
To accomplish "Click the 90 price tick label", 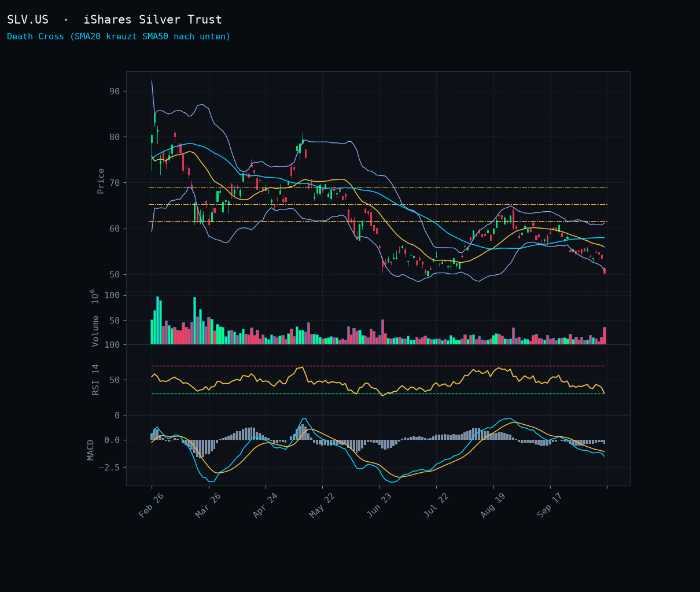I will (x=114, y=91).
